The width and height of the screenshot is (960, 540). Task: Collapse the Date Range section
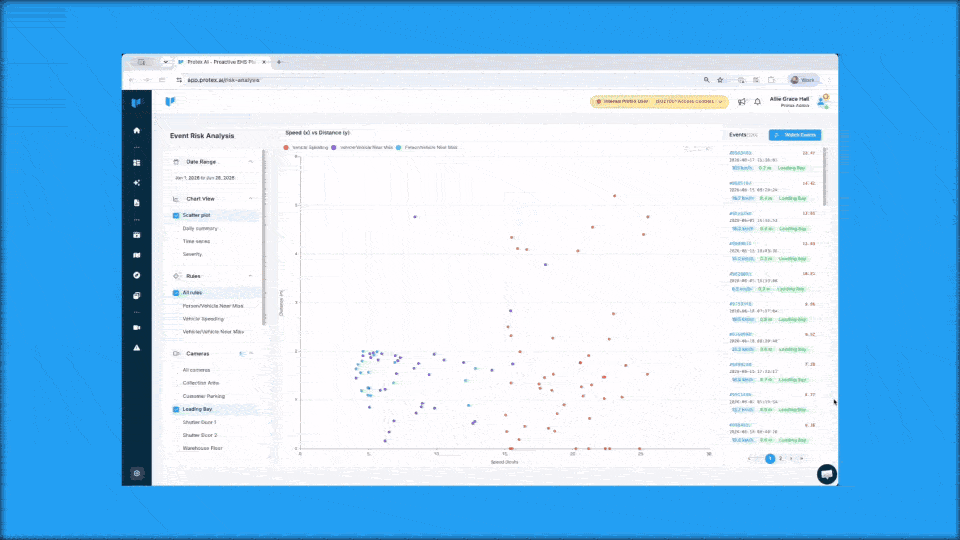pyautogui.click(x=250, y=162)
